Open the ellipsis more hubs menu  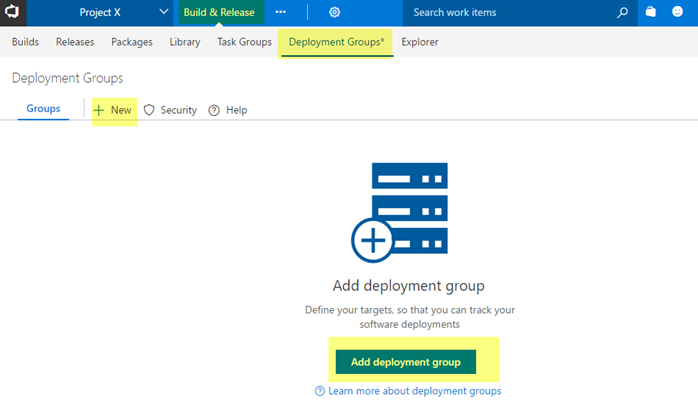[280, 12]
